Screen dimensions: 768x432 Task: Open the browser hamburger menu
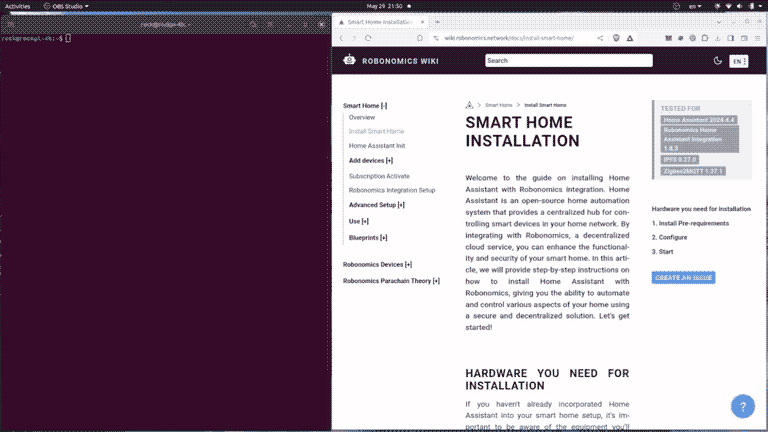pos(757,38)
